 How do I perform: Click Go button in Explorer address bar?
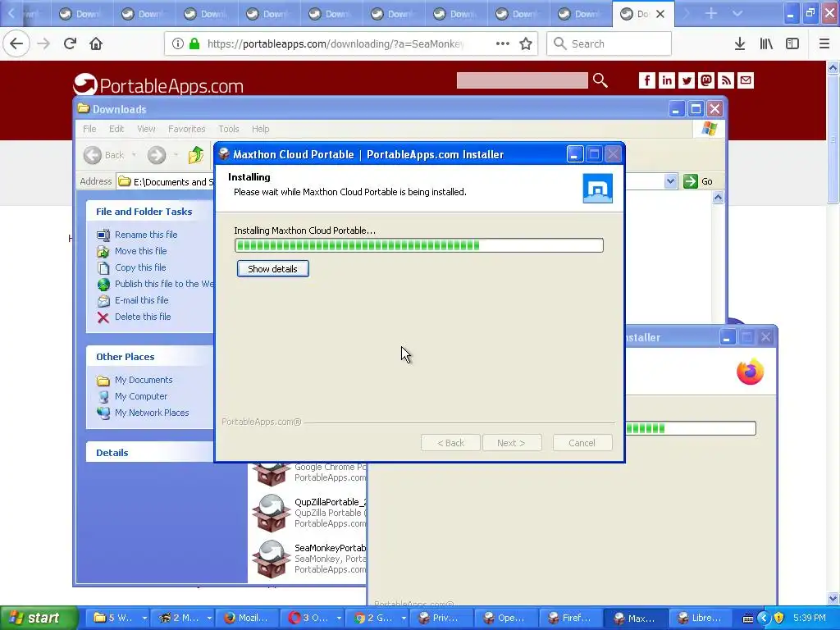(698, 181)
